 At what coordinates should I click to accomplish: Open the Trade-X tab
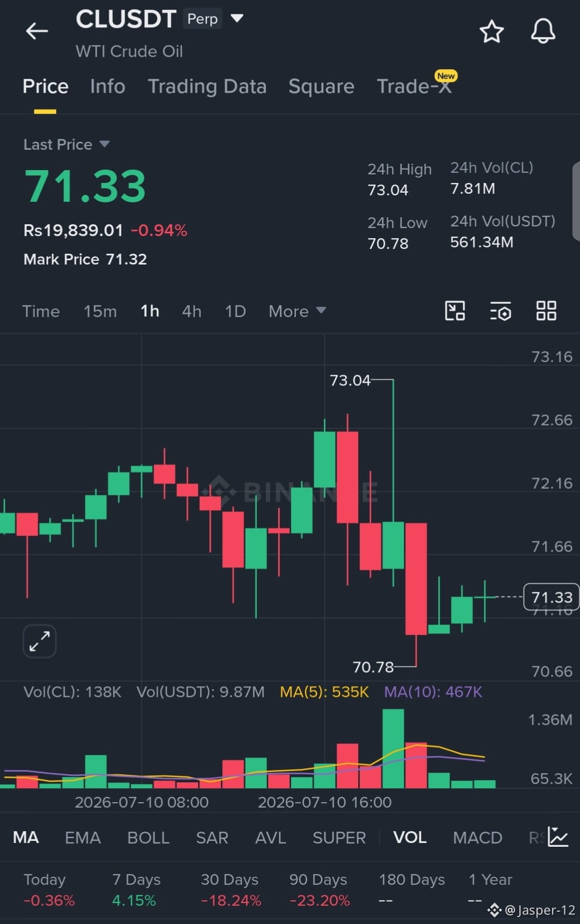414,86
